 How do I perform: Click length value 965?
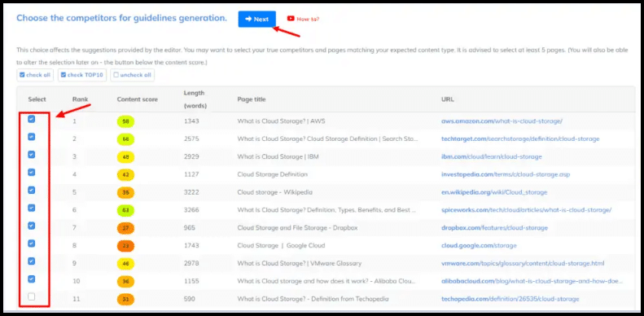[x=190, y=228]
